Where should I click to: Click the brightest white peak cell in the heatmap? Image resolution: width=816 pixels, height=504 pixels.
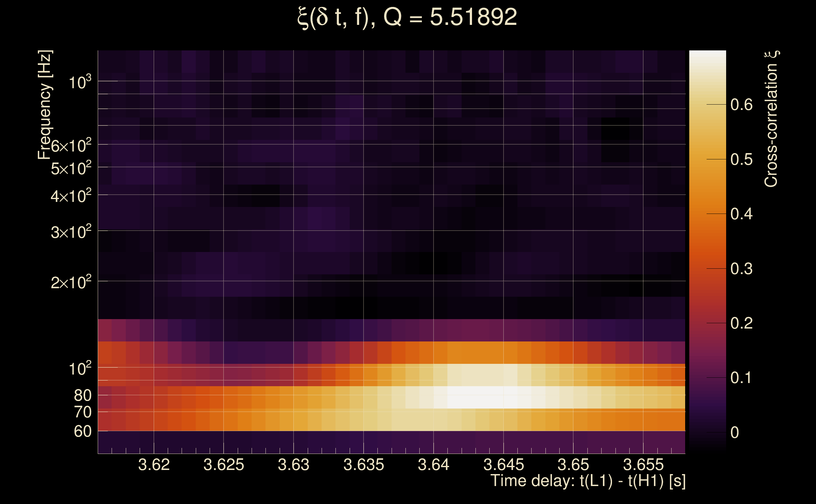[x=482, y=397]
